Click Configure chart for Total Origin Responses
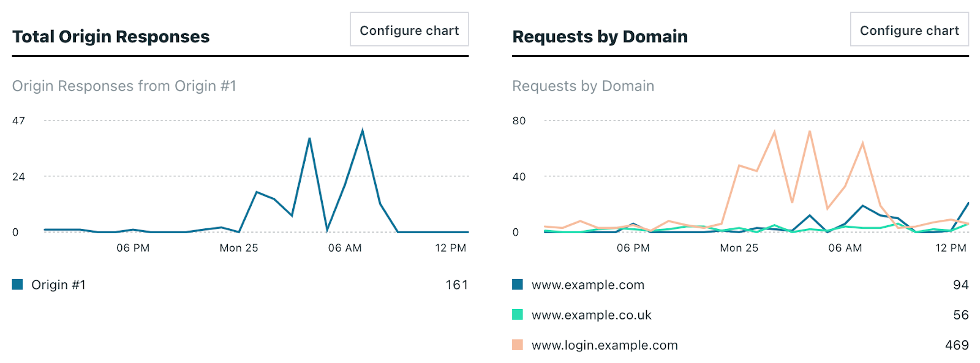The height and width of the screenshot is (363, 980). click(x=409, y=29)
